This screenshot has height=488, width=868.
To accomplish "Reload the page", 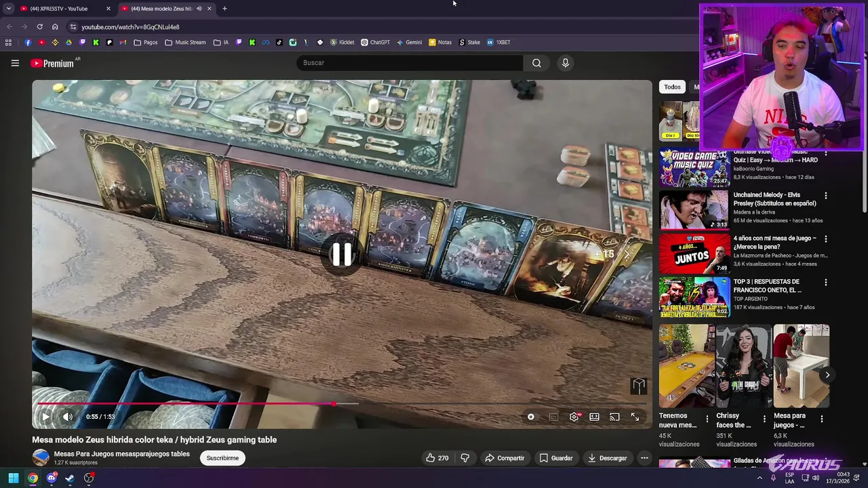I will click(x=40, y=27).
